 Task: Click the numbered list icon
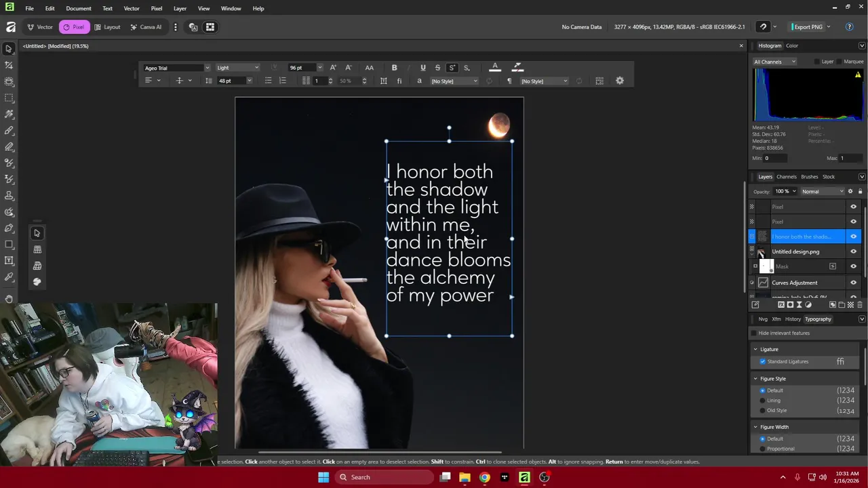[283, 81]
